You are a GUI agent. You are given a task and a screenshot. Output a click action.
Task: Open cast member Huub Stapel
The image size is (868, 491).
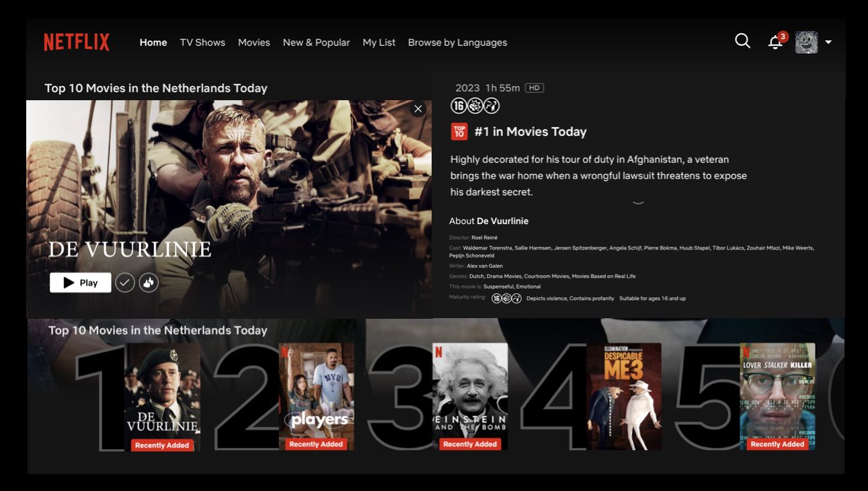coord(695,248)
